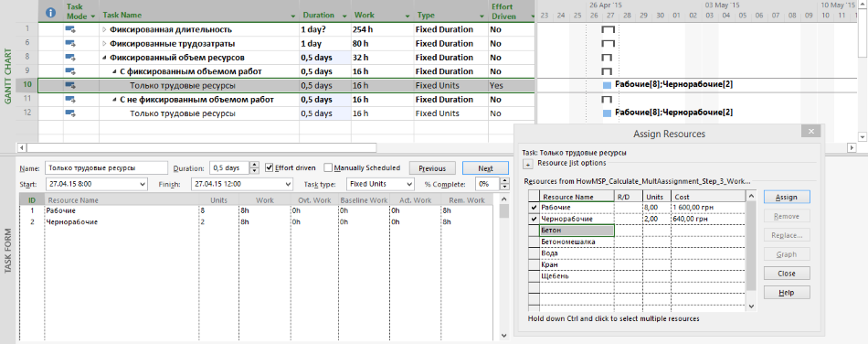868x344 pixels.
Task: Click the checkmark next to Чернорабочие in Assign Resources
Action: coord(534,219)
